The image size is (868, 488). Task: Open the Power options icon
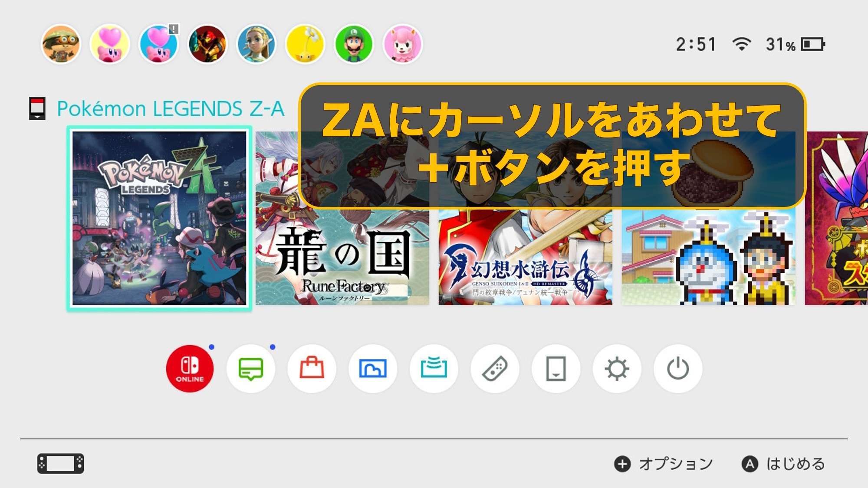pyautogui.click(x=678, y=369)
